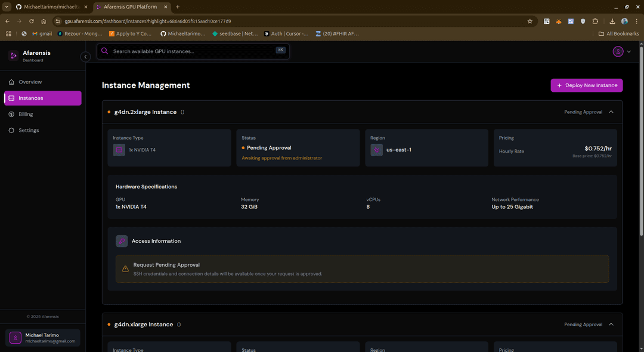Viewport: 644px width, 352px height.
Task: Click the warning icon in Request Pending Approval
Action: click(125, 268)
